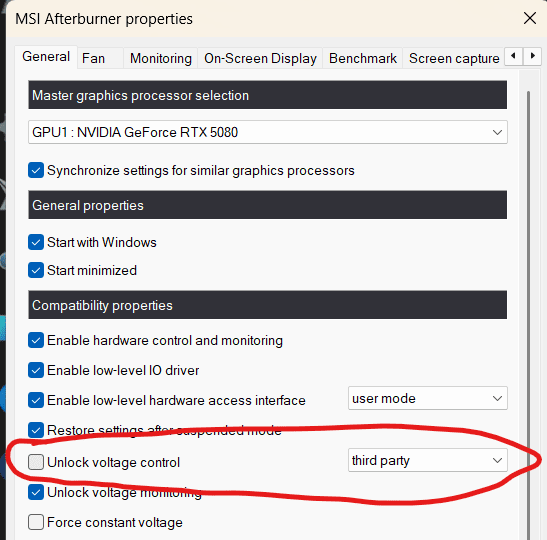The height and width of the screenshot is (540, 547).
Task: Enable Unlock voltage control checkbox
Action: tap(36, 462)
